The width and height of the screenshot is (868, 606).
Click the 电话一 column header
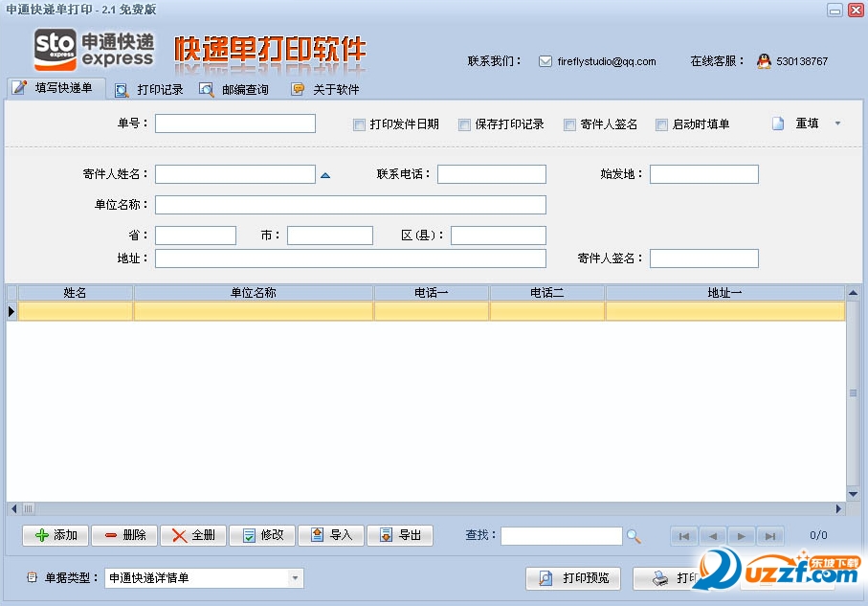pos(432,293)
